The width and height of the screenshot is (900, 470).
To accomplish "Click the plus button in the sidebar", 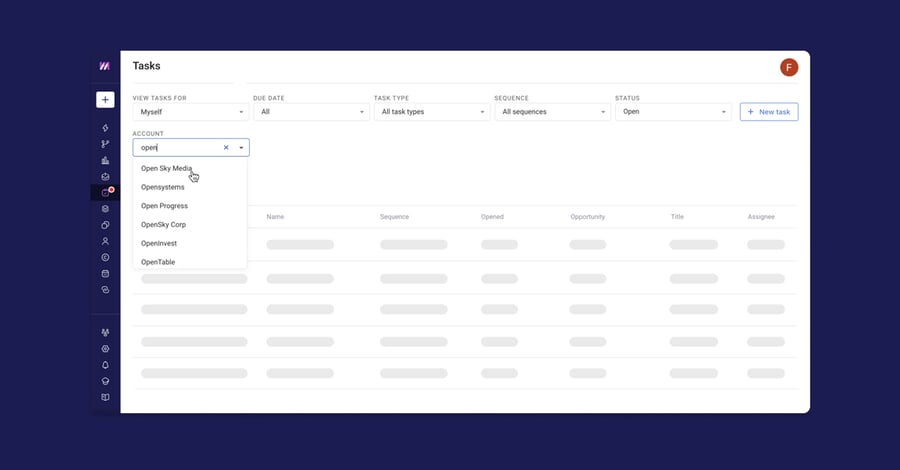I will click(105, 100).
